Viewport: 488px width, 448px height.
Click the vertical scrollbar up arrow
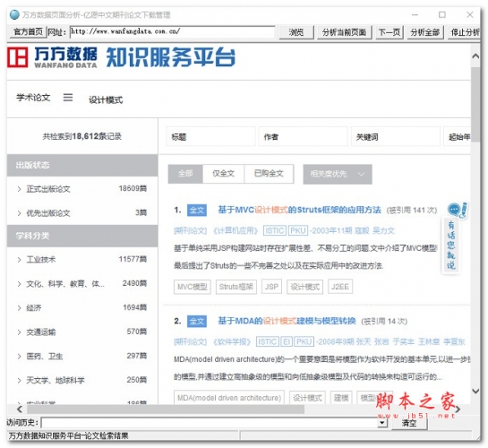point(475,56)
